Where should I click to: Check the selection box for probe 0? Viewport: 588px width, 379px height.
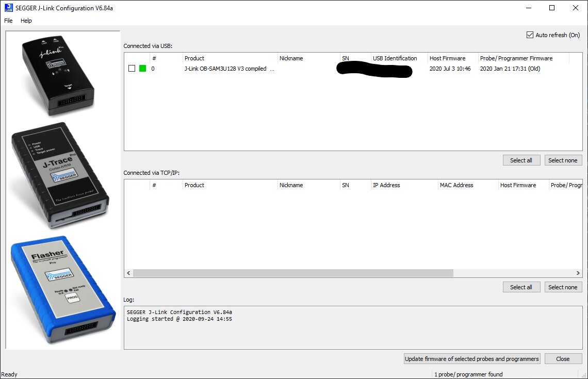(132, 69)
